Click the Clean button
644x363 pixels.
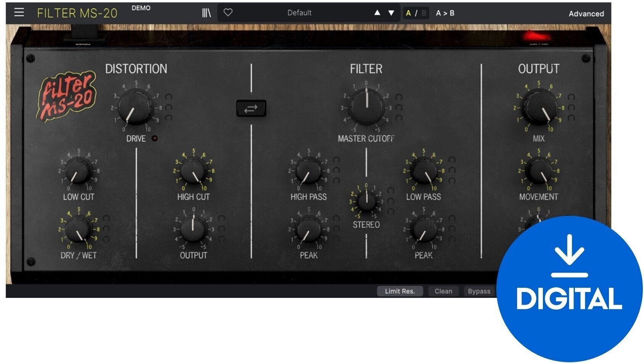tap(443, 291)
